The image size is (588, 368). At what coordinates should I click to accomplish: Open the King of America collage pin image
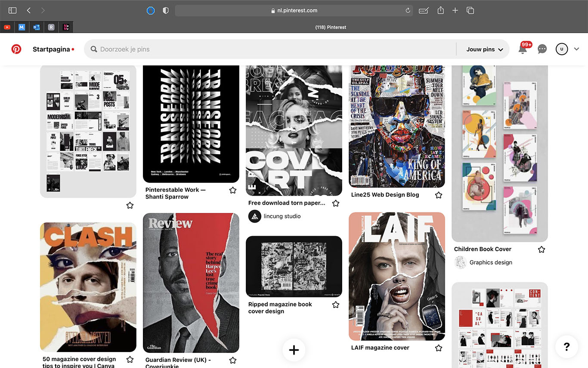(x=397, y=126)
